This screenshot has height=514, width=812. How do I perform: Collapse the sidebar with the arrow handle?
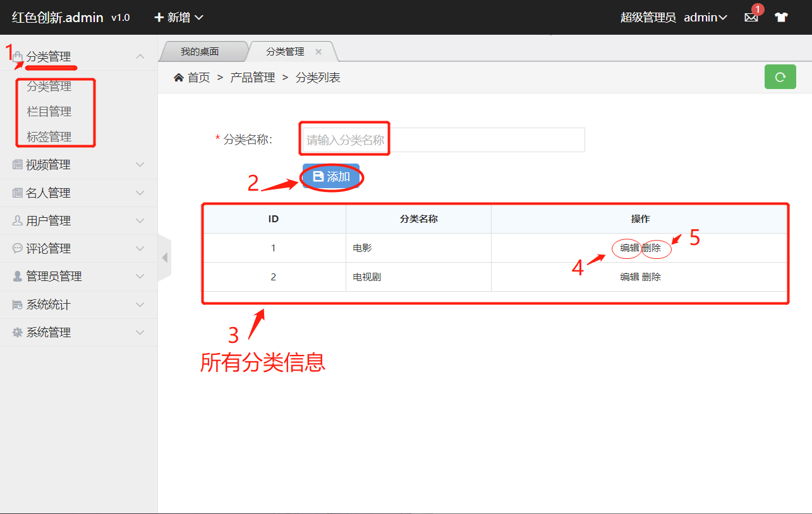click(164, 257)
